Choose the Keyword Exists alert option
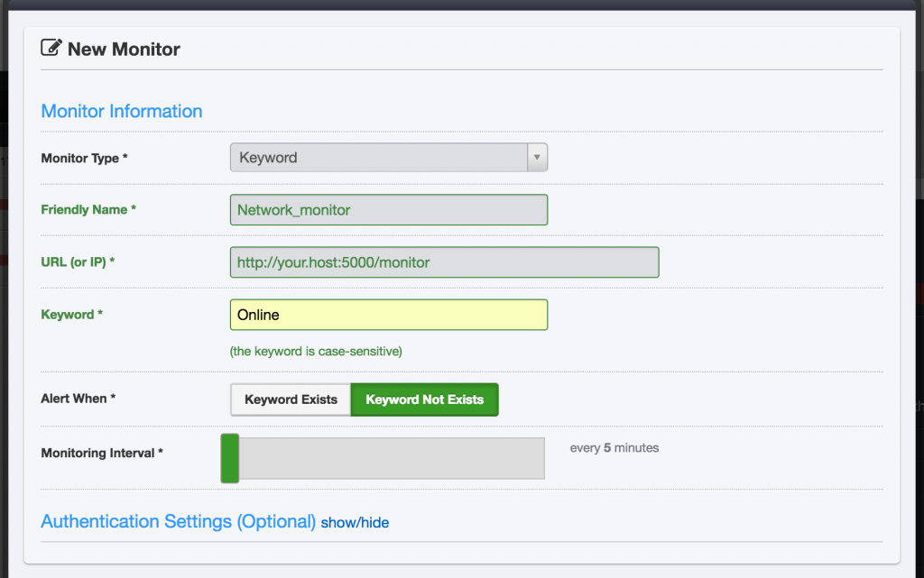The height and width of the screenshot is (578, 924). pos(291,399)
